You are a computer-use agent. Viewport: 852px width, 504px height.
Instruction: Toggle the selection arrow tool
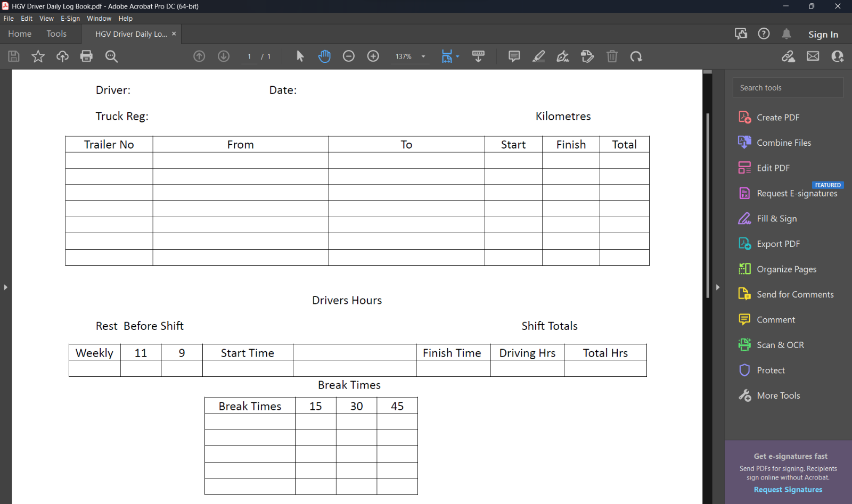300,56
